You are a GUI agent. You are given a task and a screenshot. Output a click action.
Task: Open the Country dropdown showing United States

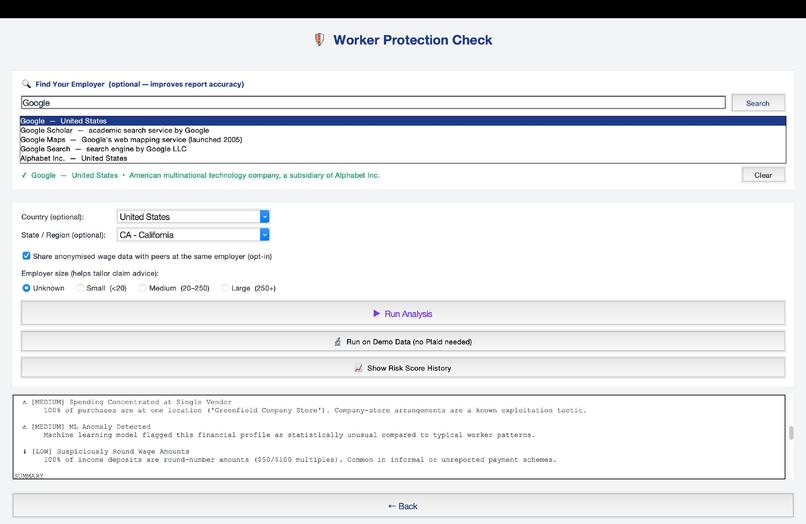(x=193, y=216)
